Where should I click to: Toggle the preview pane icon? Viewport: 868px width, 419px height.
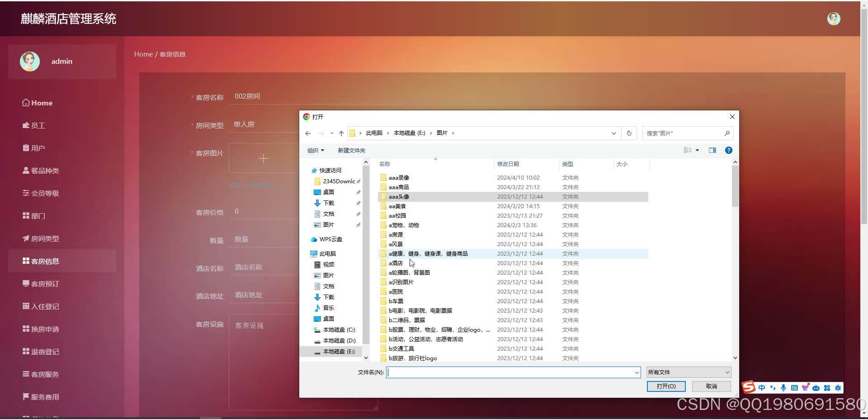[x=712, y=150]
